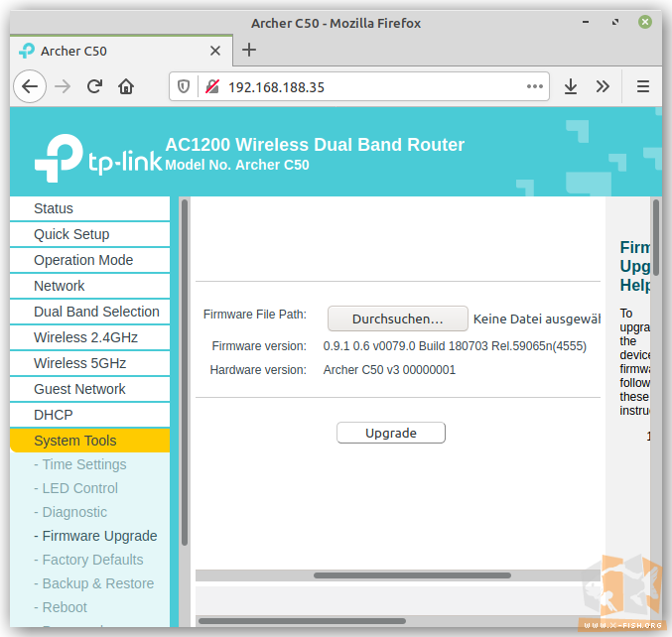Viewport: 672px width, 637px height.
Task: Reload the page with the refresh icon
Action: (x=94, y=86)
